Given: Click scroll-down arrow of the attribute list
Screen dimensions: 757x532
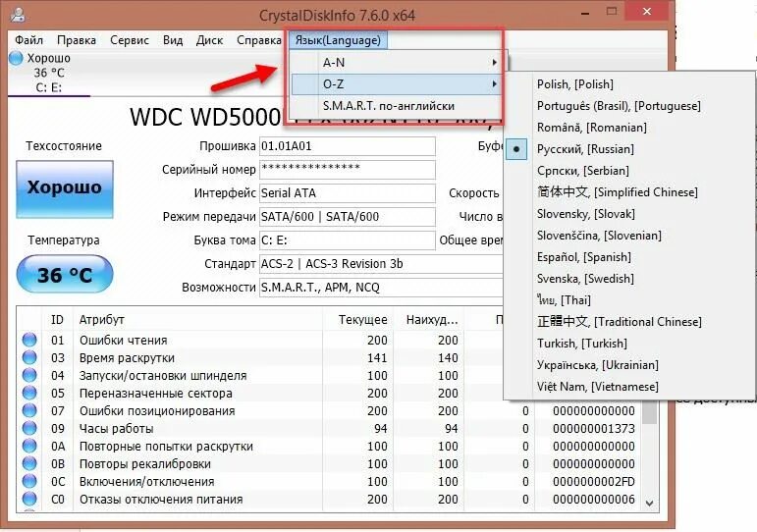Looking at the screenshot, I should [649, 503].
